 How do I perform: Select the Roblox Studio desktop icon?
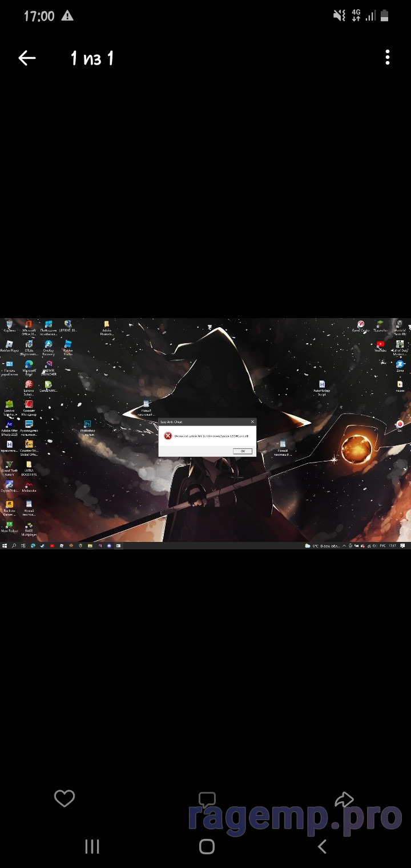tap(68, 348)
